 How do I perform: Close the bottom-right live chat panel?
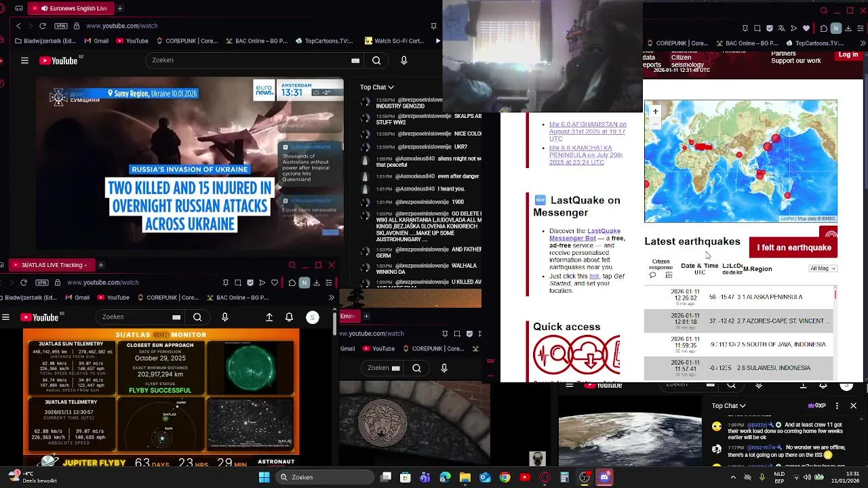[853, 405]
